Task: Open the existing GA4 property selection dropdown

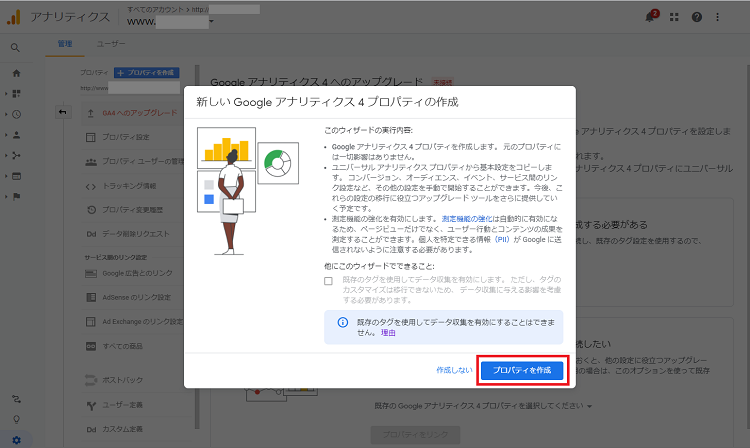Action: pos(483,406)
